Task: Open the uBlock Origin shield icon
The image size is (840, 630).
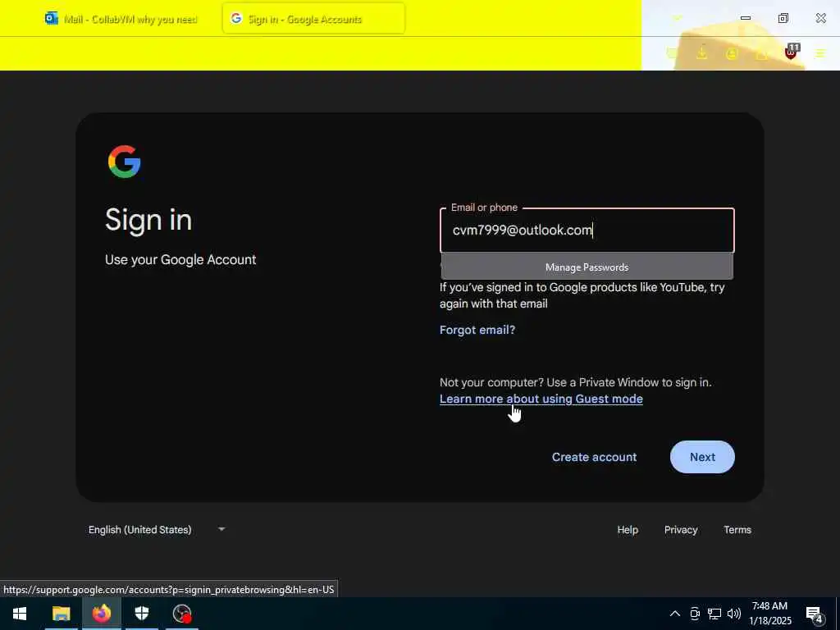Action: [792, 52]
